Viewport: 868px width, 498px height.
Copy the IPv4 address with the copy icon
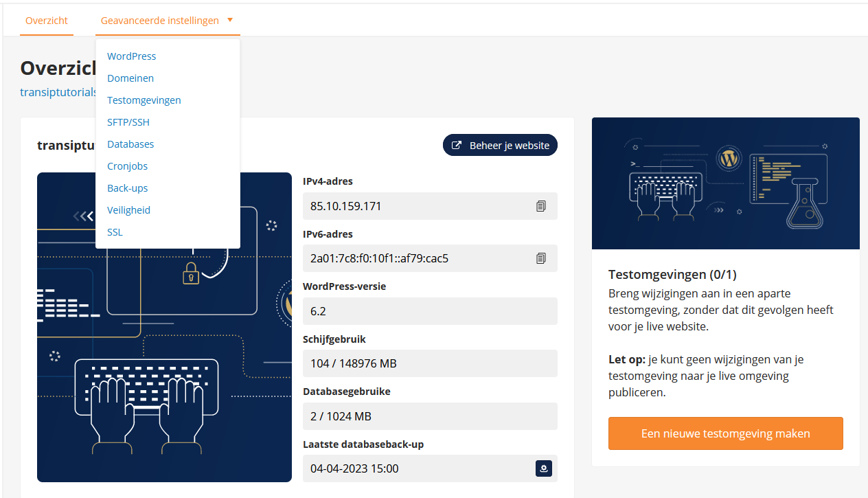541,206
